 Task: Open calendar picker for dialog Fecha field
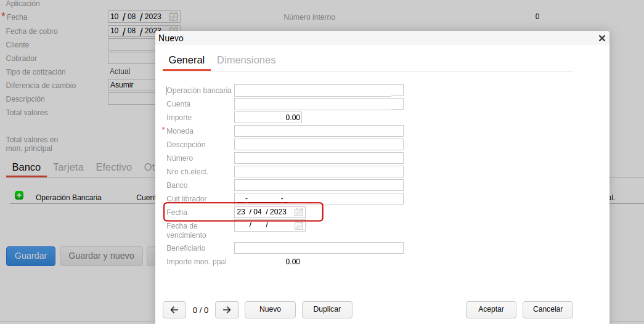click(x=299, y=212)
